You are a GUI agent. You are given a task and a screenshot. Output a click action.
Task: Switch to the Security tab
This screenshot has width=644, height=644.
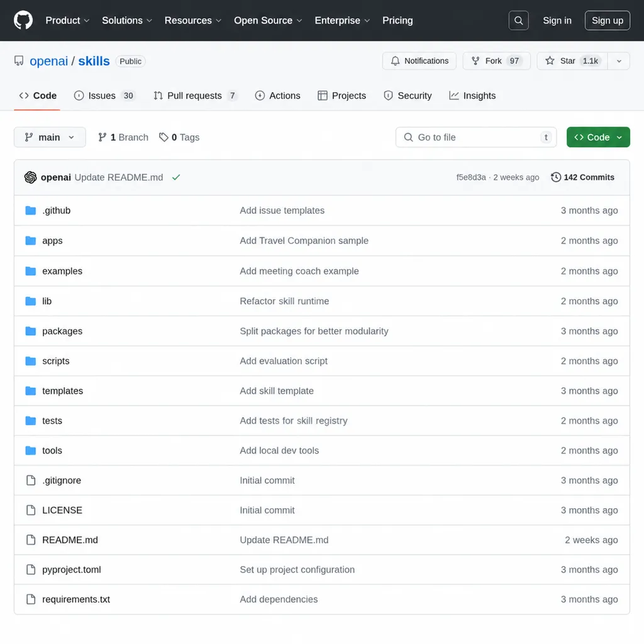coord(408,96)
